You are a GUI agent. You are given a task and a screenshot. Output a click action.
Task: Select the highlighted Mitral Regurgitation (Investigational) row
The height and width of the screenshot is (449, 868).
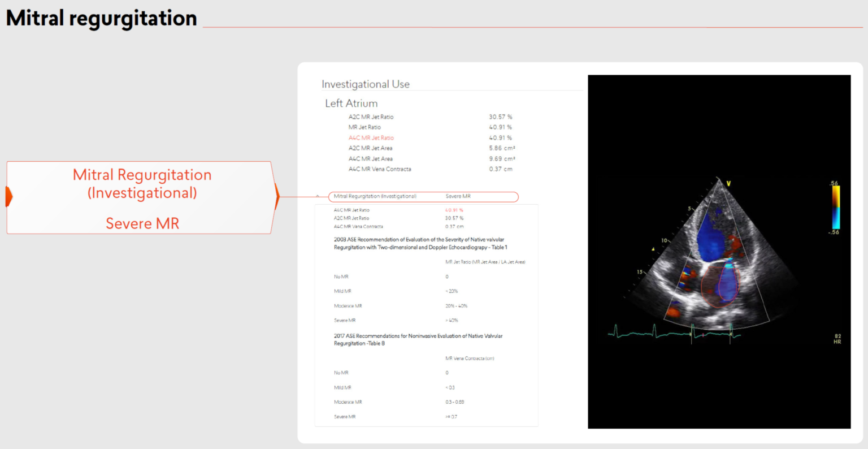tap(423, 197)
